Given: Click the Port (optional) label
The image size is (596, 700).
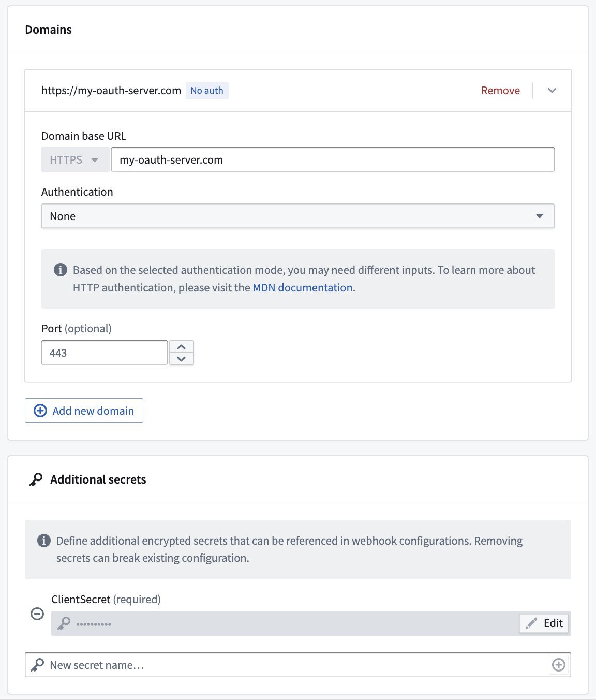Looking at the screenshot, I should (x=77, y=329).
